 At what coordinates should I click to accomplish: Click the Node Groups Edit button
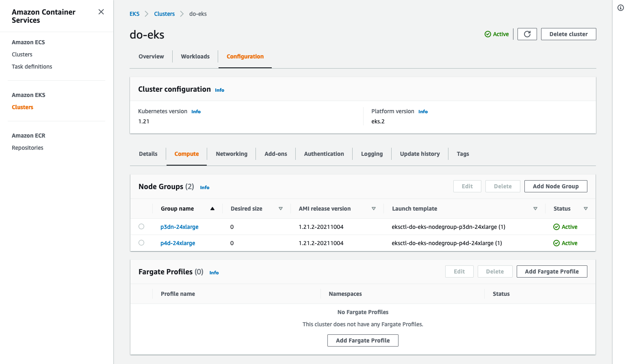tap(467, 186)
